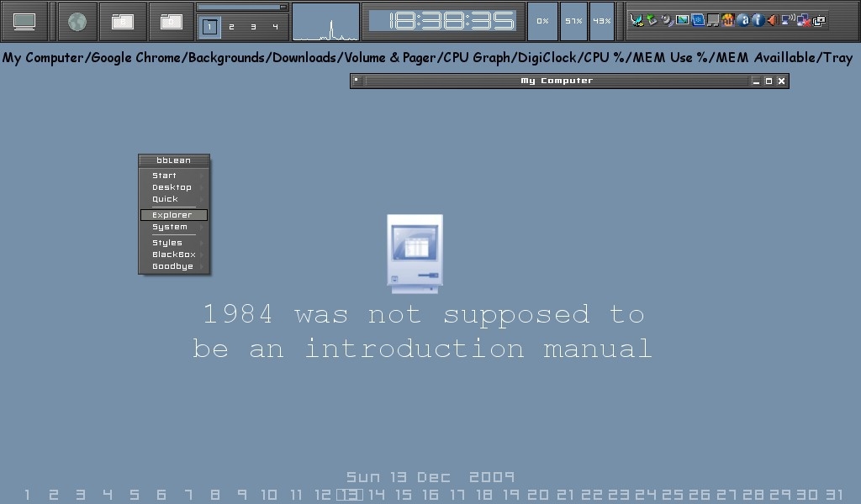Switch to workspace 4 in pager
The height and width of the screenshot is (504, 861).
tap(275, 27)
